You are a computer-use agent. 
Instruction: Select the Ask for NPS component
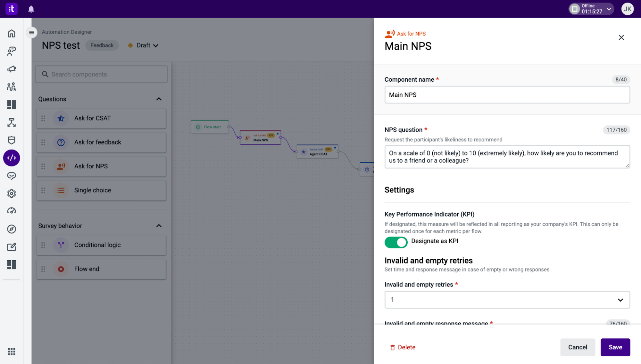pyautogui.click(x=101, y=166)
